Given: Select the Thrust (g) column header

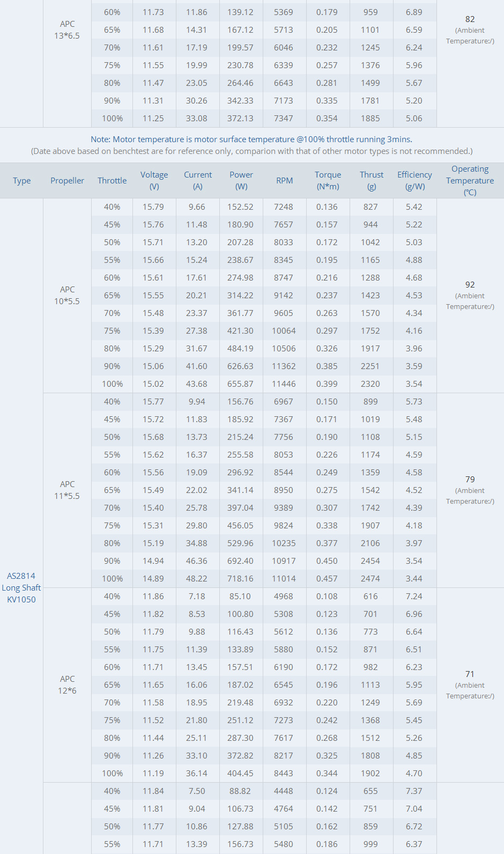Looking at the screenshot, I should point(372,181).
